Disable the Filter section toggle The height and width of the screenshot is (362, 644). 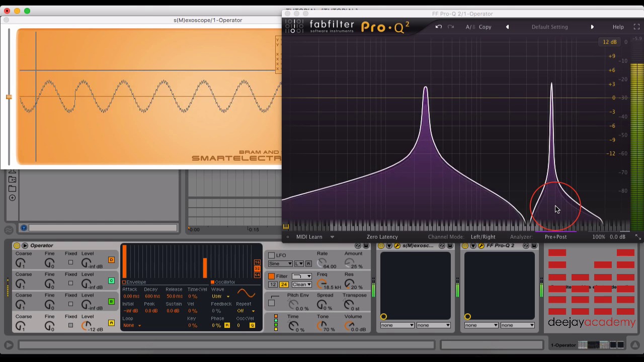click(272, 276)
